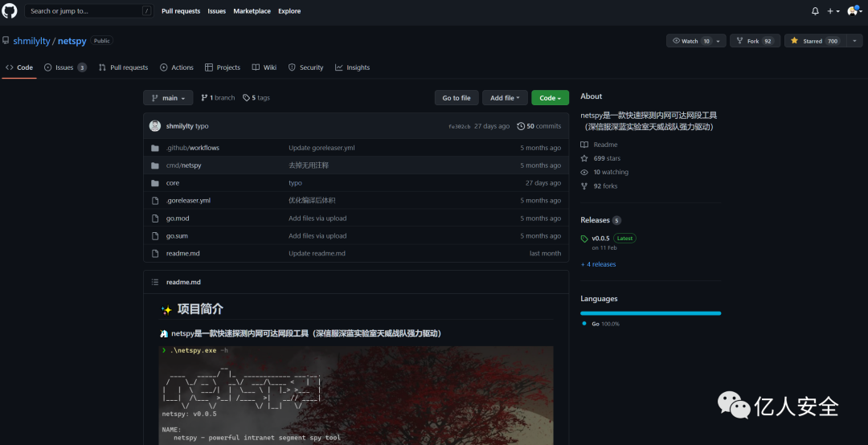Switch to the repository Issues tab

[x=65, y=67]
